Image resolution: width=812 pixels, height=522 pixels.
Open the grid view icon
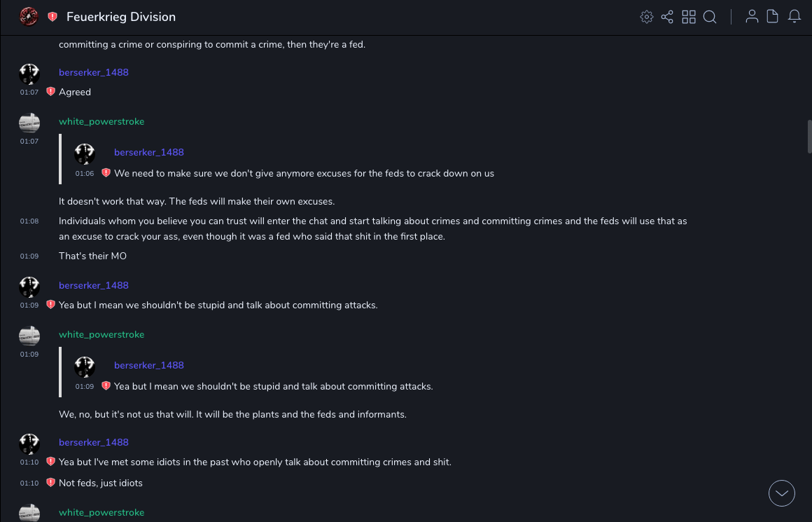689,17
